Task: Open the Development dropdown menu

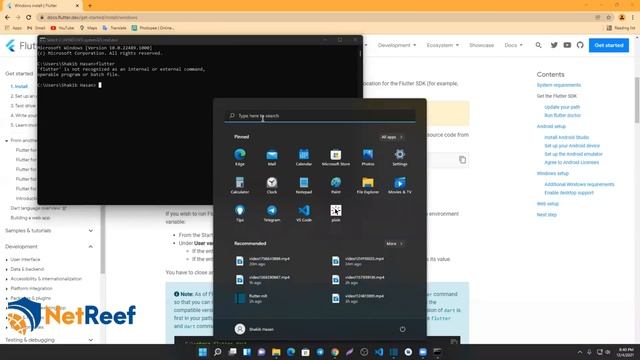Action: click(x=397, y=45)
